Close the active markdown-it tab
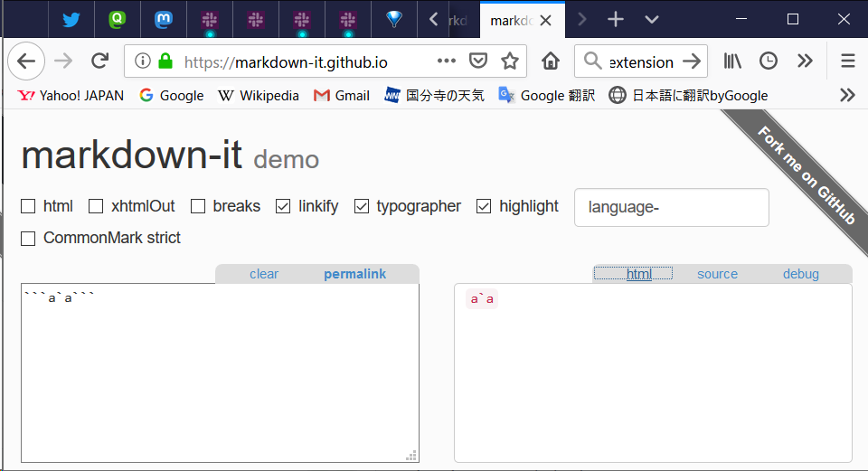868x471 pixels. tap(546, 21)
